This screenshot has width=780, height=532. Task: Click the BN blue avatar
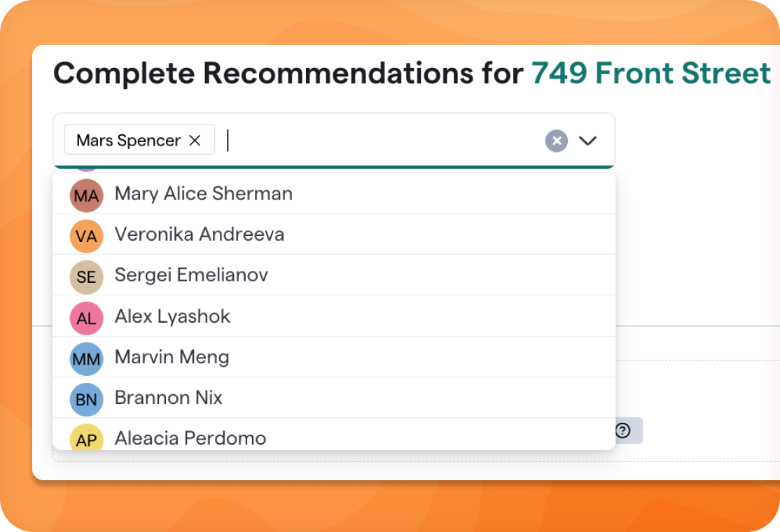[x=87, y=399]
